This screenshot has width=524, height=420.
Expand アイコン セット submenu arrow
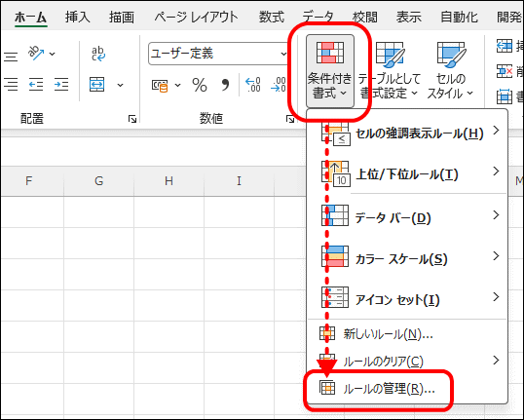click(497, 296)
